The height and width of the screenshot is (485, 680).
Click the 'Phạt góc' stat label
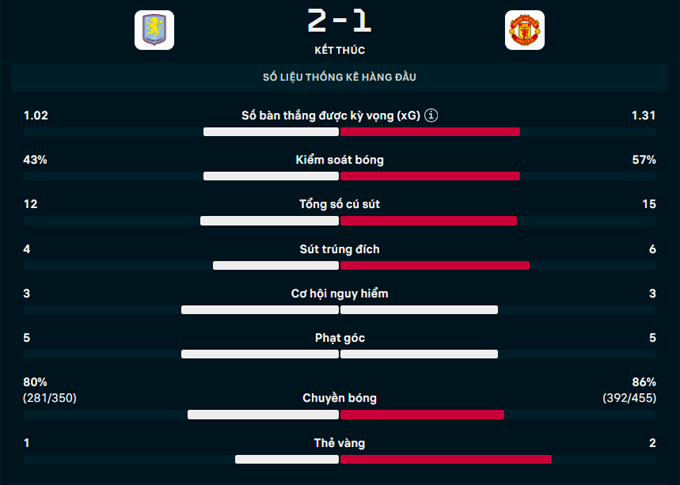[339, 338]
